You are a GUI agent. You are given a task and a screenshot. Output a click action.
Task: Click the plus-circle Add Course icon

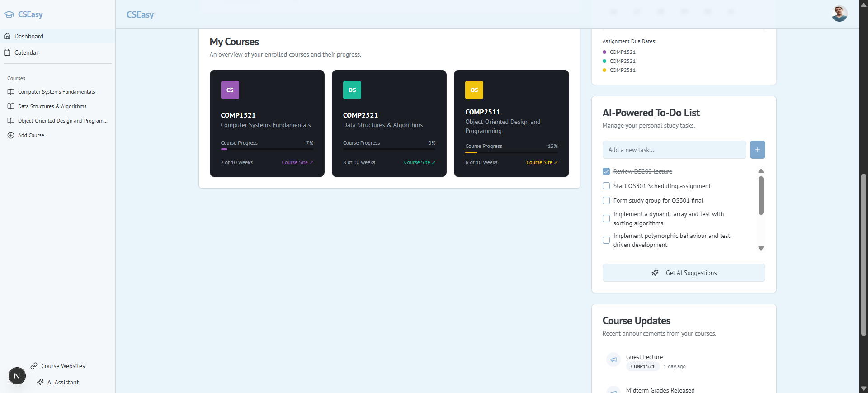click(11, 135)
